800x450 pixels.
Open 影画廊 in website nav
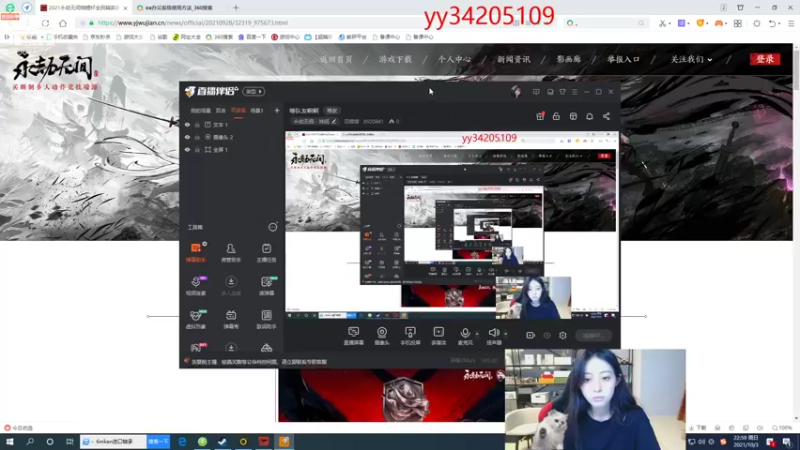pyautogui.click(x=569, y=59)
